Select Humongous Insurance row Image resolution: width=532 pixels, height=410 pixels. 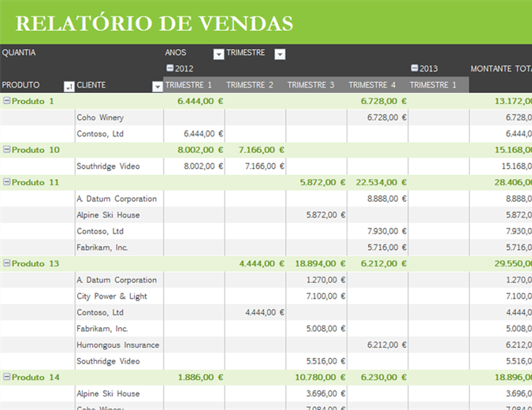[117, 345]
